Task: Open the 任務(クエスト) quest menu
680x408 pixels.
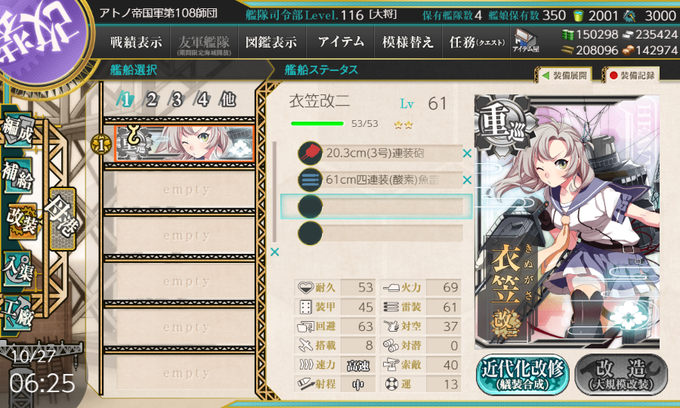Action: coord(477,42)
